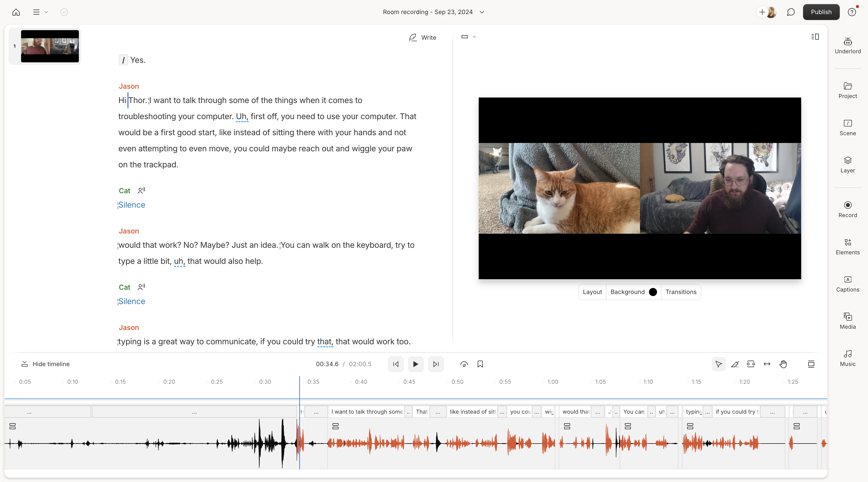This screenshot has width=868, height=482.
Task: Open the Elements panel
Action: point(847,247)
